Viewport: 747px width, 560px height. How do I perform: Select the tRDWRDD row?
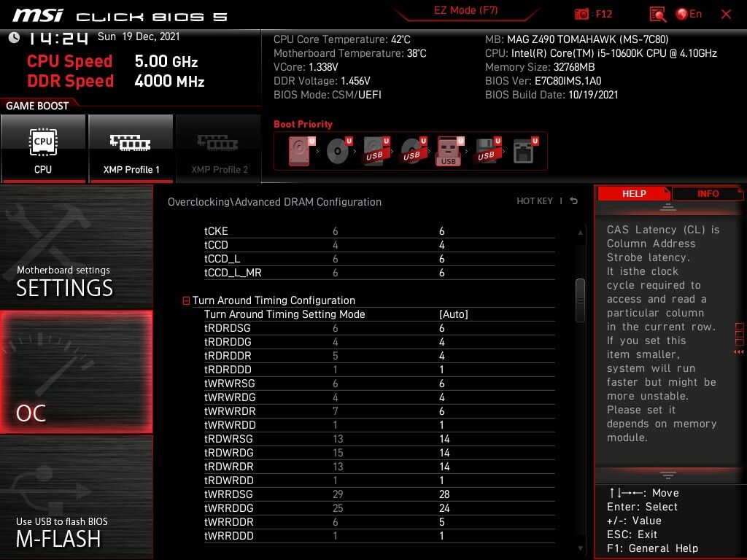379,481
